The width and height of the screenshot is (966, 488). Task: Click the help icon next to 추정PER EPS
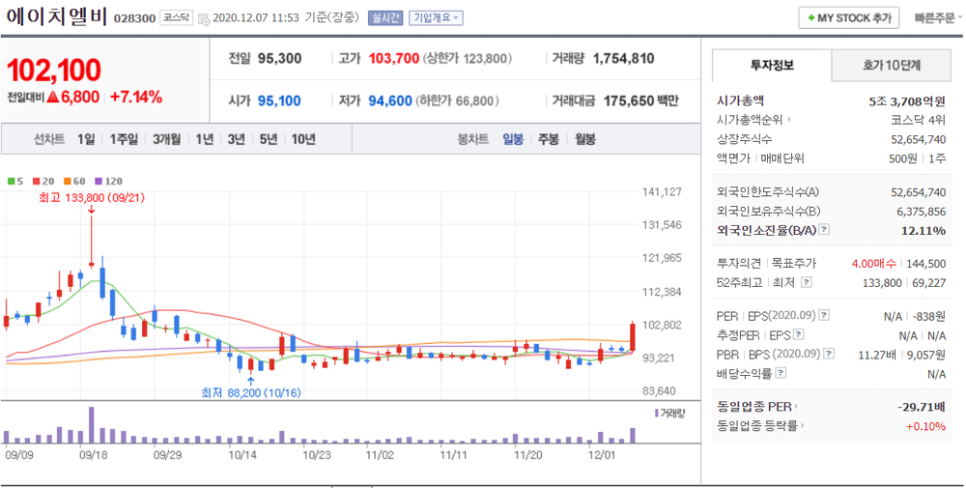point(799,335)
